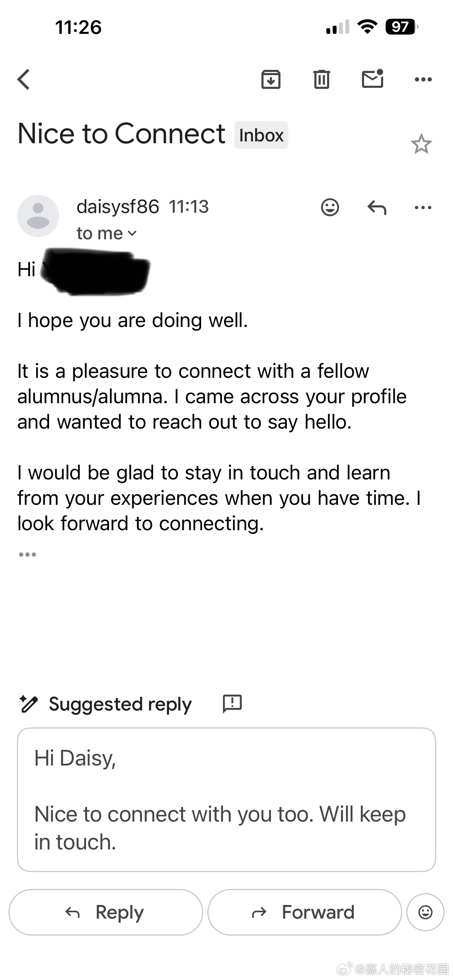This screenshot has width=453, height=980.
Task: Tap the Reply button
Action: pos(106,912)
